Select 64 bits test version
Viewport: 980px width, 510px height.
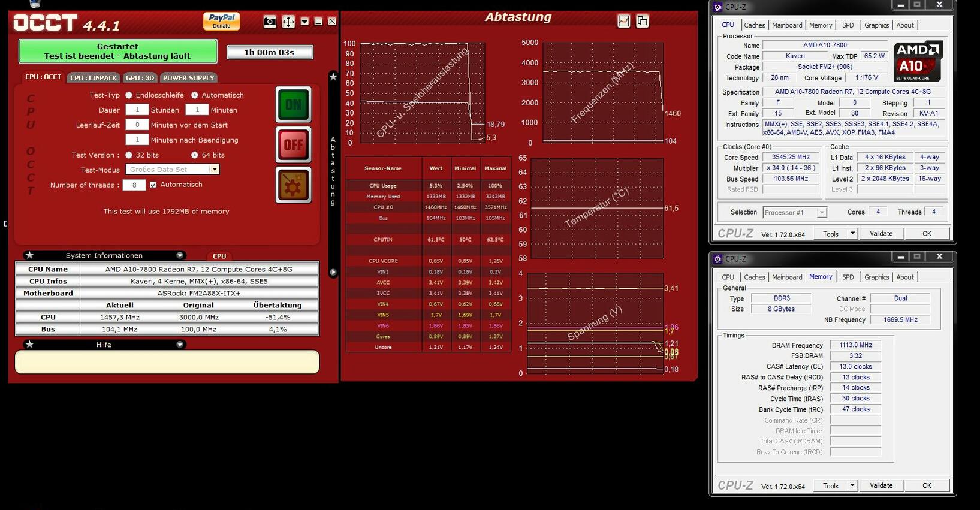coord(195,155)
